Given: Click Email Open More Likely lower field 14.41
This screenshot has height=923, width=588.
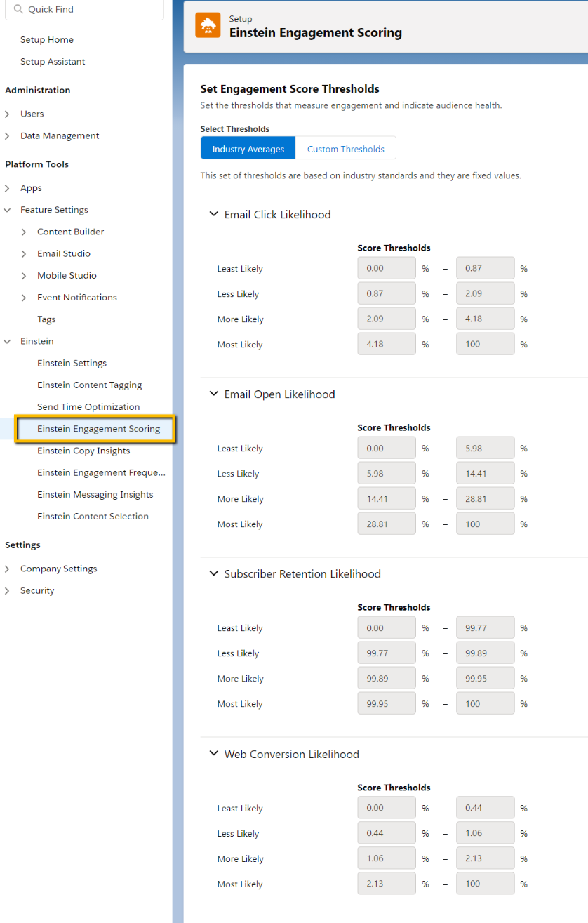Looking at the screenshot, I should point(387,498).
